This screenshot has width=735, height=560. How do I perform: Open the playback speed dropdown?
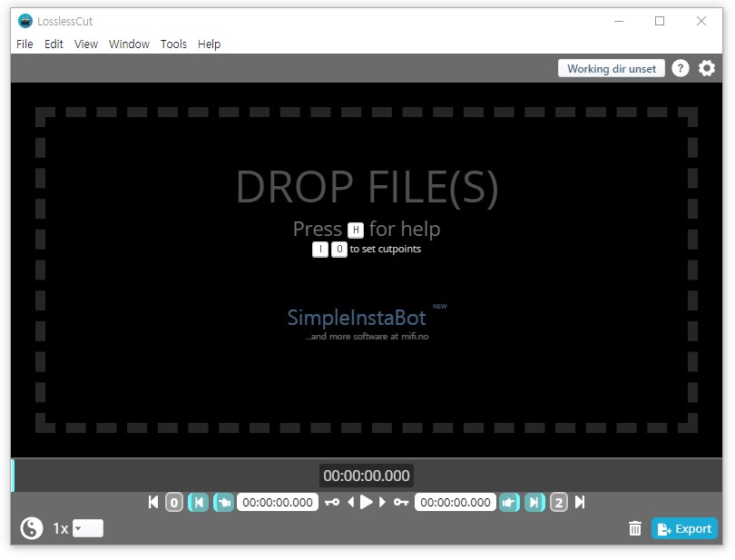[88, 528]
